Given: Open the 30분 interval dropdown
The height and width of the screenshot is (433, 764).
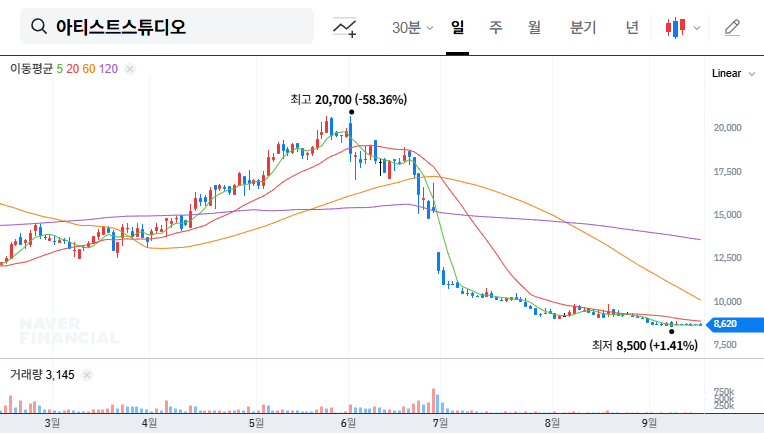Looking at the screenshot, I should coord(412,27).
